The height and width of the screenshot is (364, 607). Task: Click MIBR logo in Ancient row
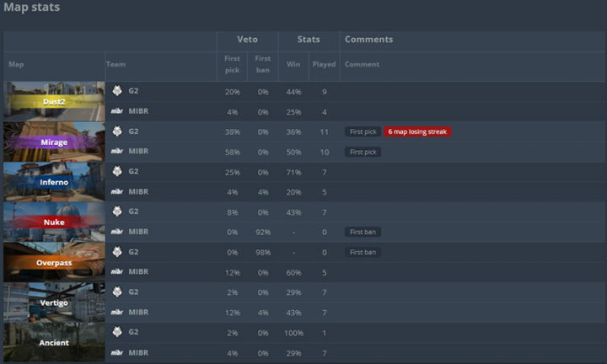click(117, 351)
